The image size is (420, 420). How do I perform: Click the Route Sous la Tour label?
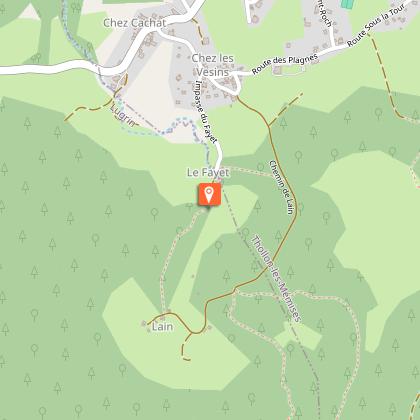[376, 25]
